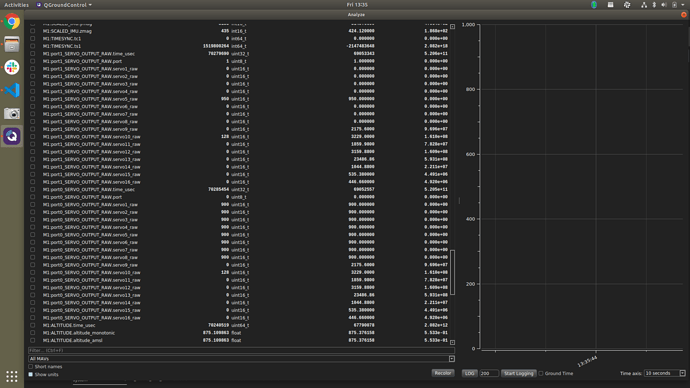Show Applications grid at dock bottom
This screenshot has width=690, height=388.
pyautogui.click(x=12, y=376)
